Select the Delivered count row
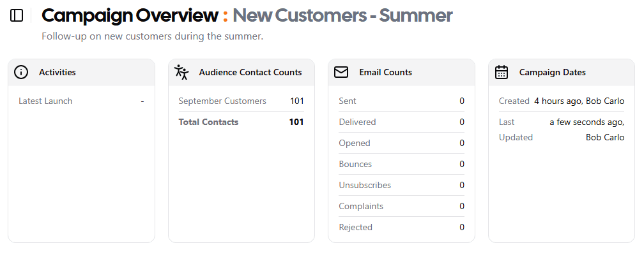Viewport: 644px width, 257px height. tap(401, 122)
